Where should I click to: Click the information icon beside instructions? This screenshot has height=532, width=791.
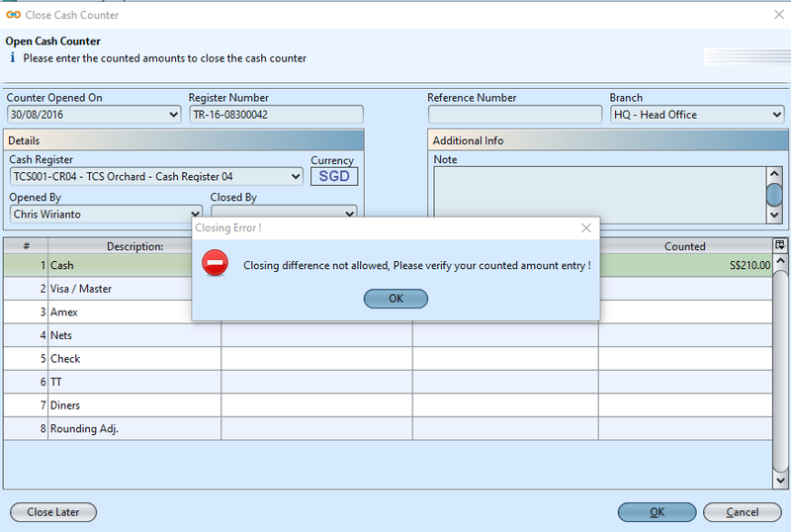coord(12,58)
